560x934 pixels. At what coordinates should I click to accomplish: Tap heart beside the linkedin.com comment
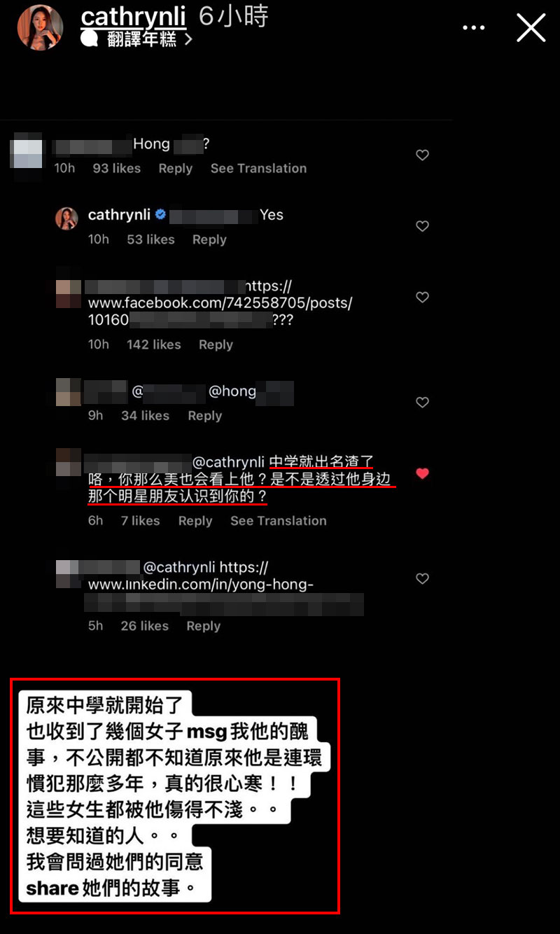[x=422, y=578]
